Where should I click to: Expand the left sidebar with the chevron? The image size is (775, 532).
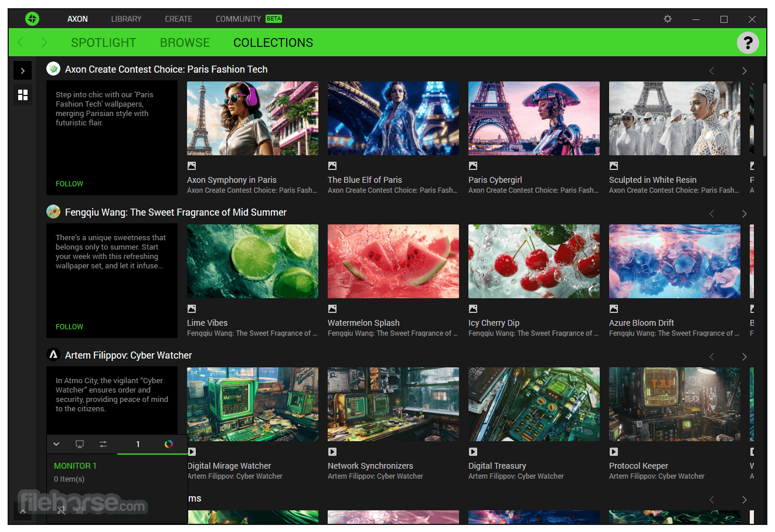coord(23,71)
